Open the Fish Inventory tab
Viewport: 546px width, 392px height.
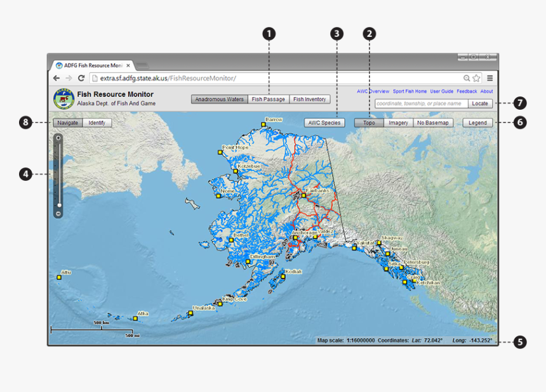pyautogui.click(x=309, y=99)
